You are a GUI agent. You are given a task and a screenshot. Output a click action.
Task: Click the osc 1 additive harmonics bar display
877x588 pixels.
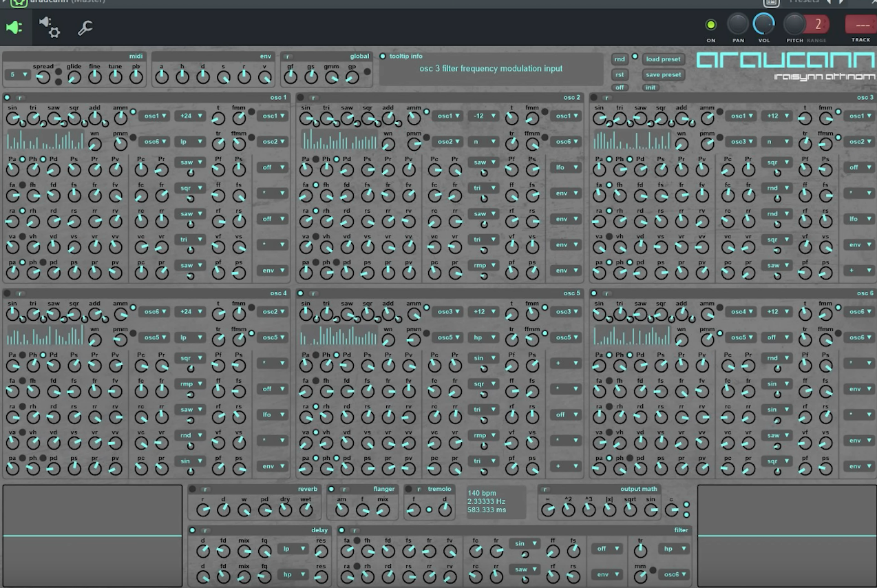[45, 140]
